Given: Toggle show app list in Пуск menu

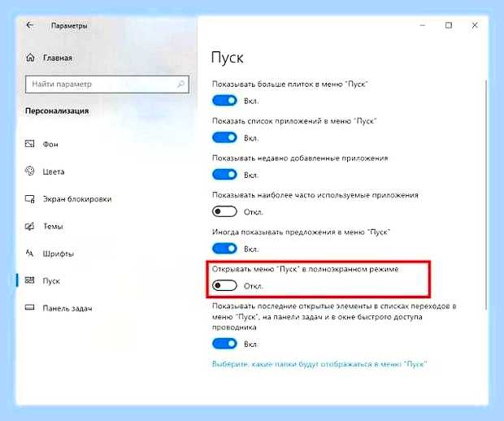Looking at the screenshot, I should pyautogui.click(x=224, y=137).
